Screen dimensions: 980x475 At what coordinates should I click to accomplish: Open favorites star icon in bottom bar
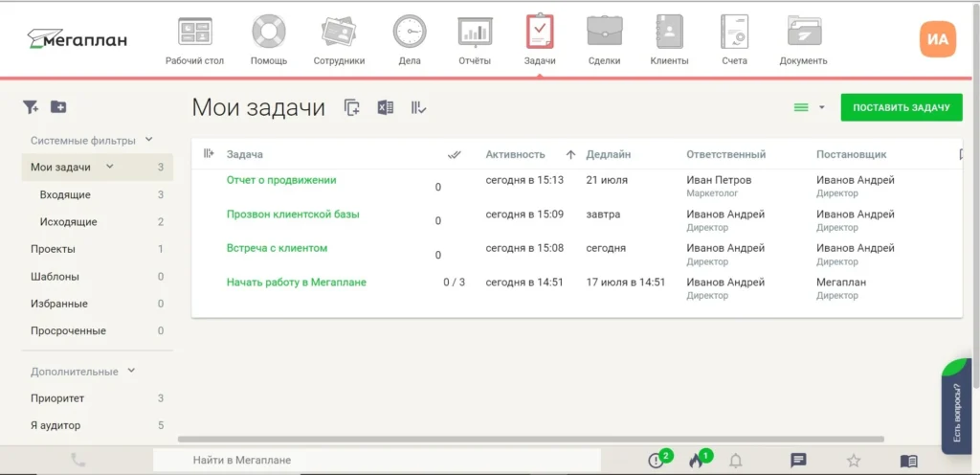[x=853, y=461]
